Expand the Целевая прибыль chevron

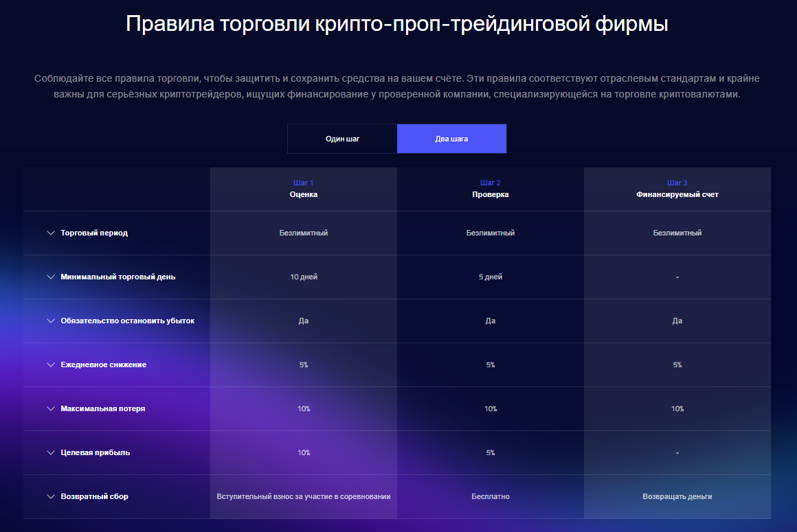click(x=51, y=452)
